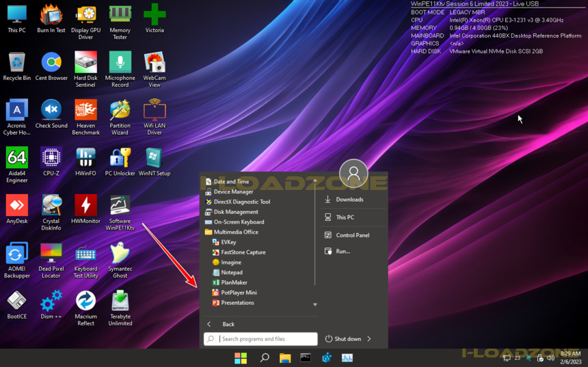The image size is (588, 367).
Task: Open Date and Time from start menu
Action: tap(227, 181)
